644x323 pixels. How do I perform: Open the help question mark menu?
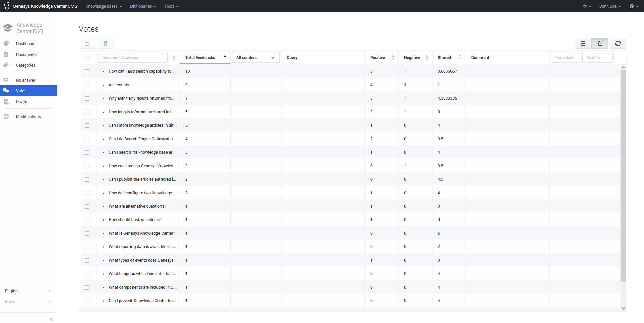tap(633, 6)
